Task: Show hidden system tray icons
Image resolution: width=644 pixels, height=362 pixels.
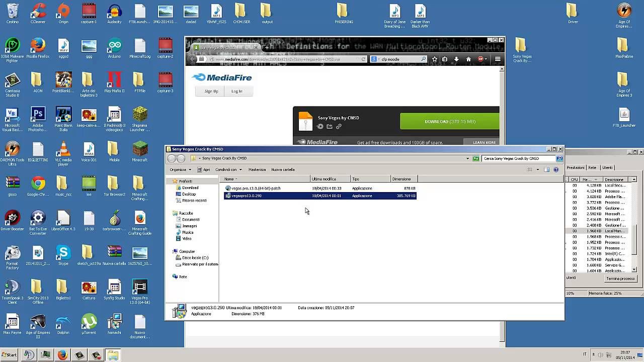Action: [593, 354]
